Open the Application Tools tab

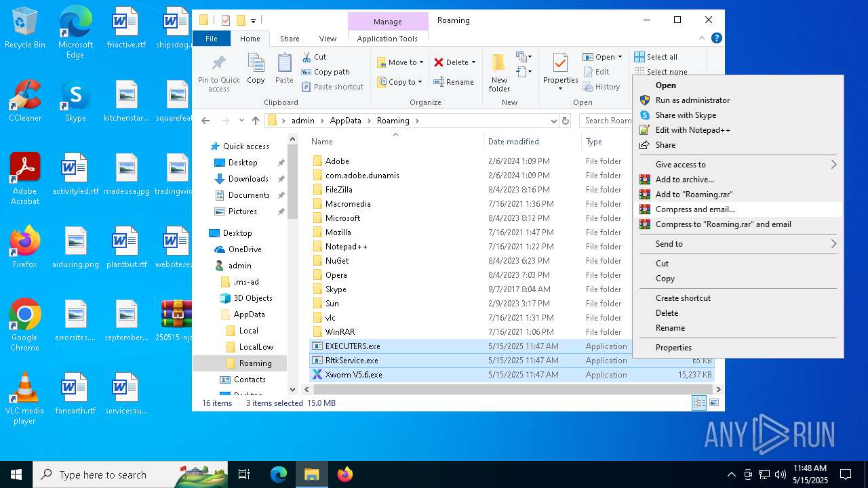point(387,39)
